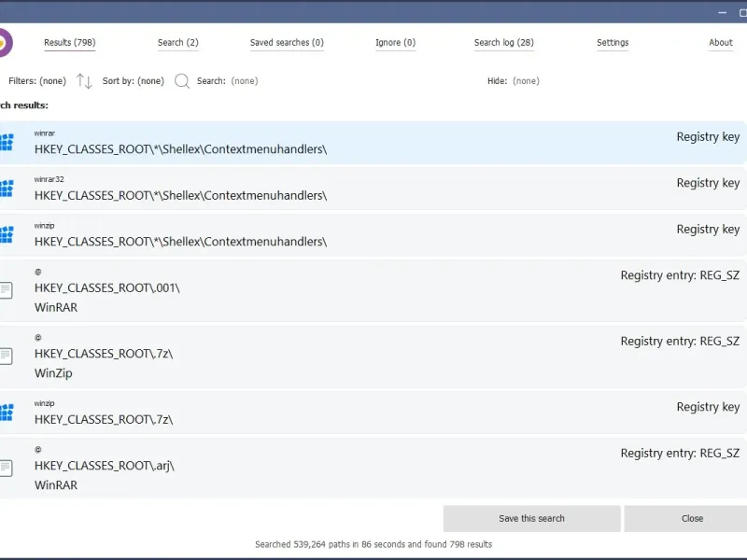
Task: Select the HKEY_CLASSES_ROOT\.arj\ path
Action: click(105, 465)
